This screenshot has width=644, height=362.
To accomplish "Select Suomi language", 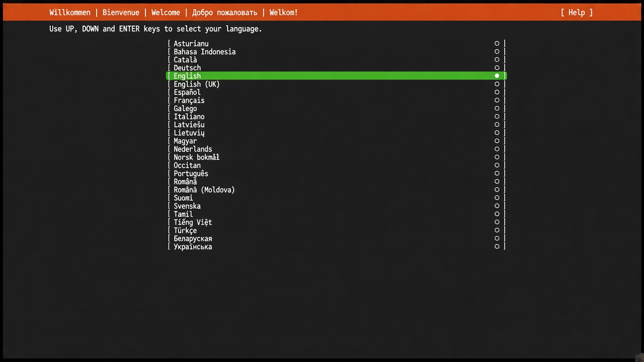I will pos(336,198).
